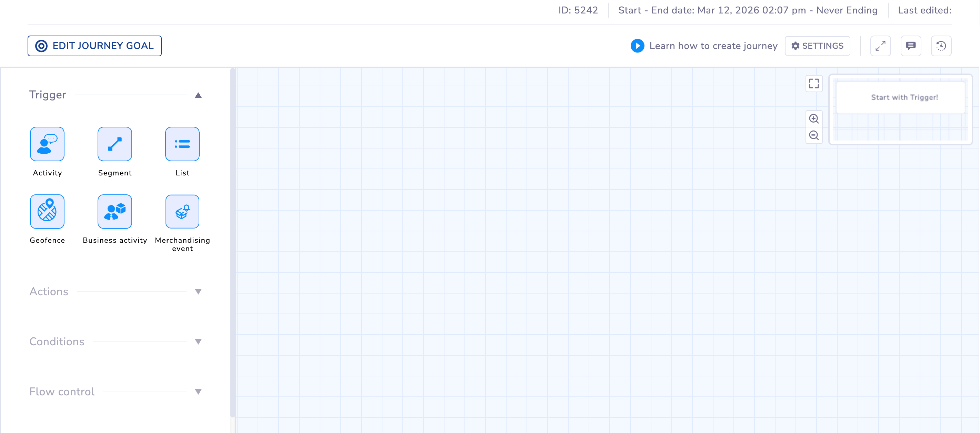980x433 pixels.
Task: Select the Business activity trigger icon
Action: 114,211
